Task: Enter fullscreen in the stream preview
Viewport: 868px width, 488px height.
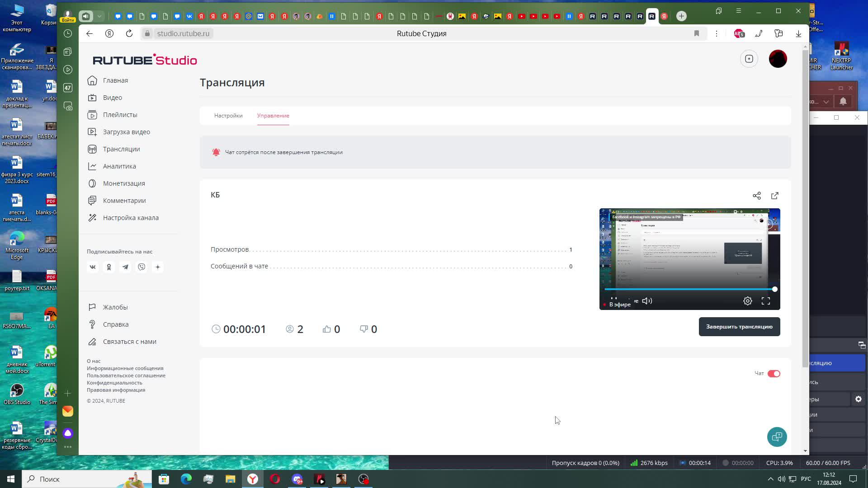Action: [x=765, y=301]
